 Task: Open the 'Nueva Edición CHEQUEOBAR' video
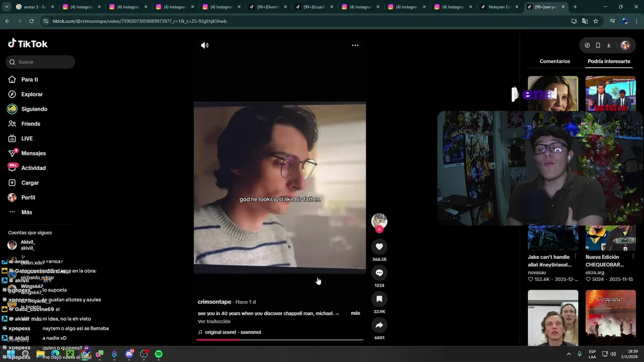(x=605, y=260)
